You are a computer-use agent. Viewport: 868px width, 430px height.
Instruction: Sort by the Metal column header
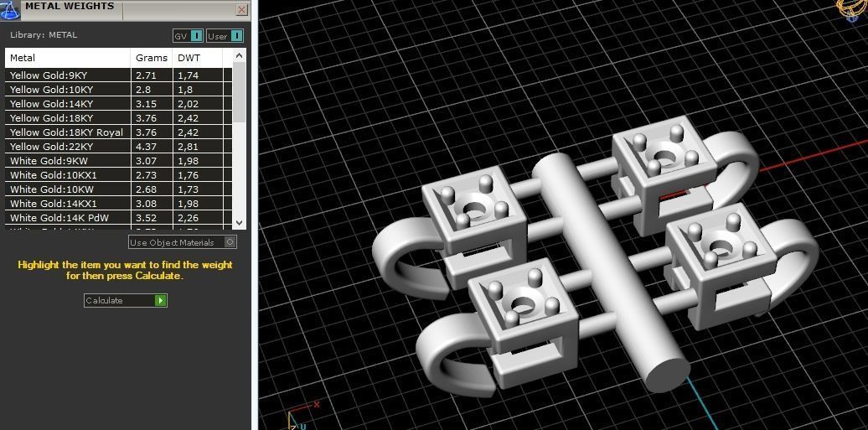click(x=68, y=58)
